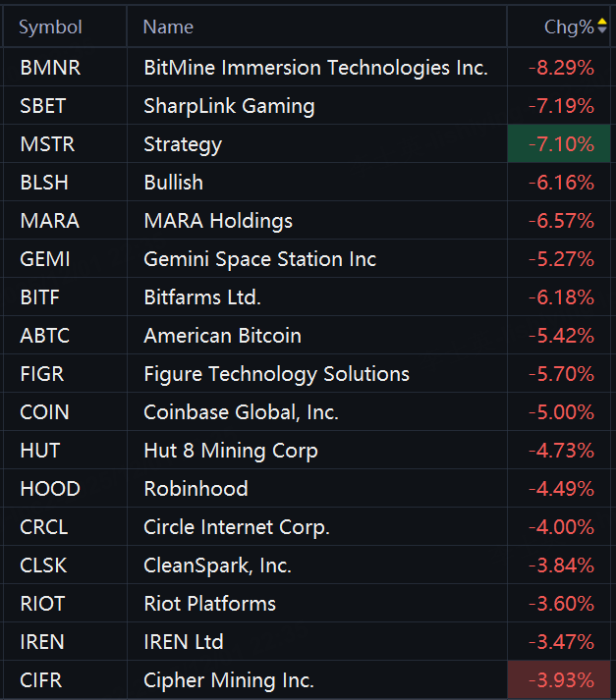Select the BMNR ticker symbol

pyautogui.click(x=48, y=68)
